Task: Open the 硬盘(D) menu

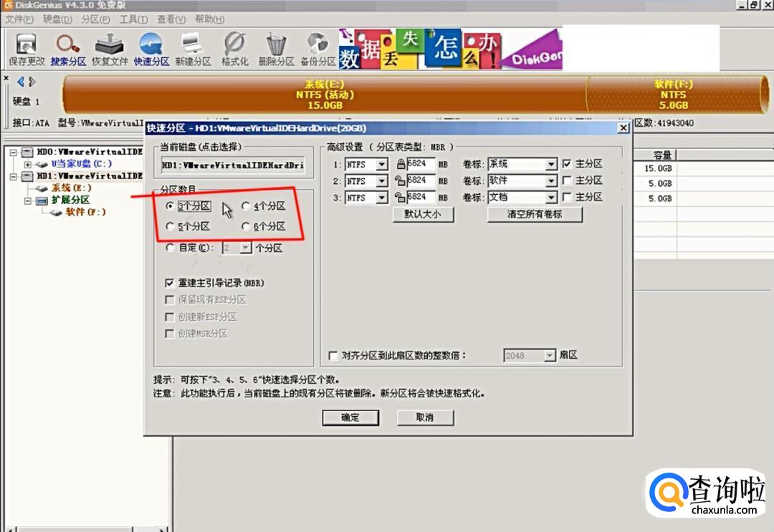Action: tap(57, 19)
